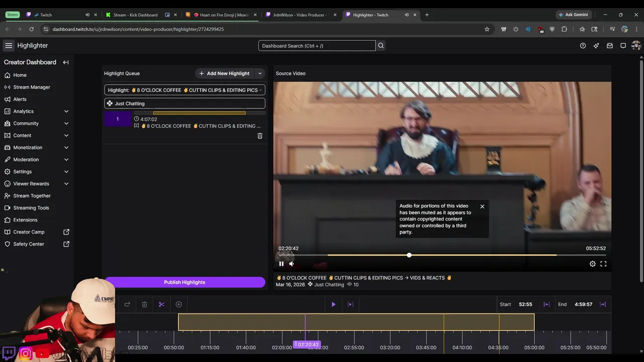Play the highlight from timeline toolbar
This screenshot has height=362, width=644.
tap(333, 304)
